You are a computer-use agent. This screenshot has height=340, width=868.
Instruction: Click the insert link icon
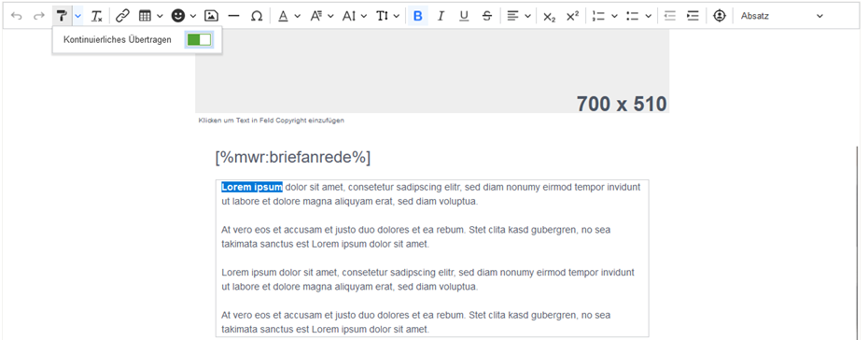[122, 16]
